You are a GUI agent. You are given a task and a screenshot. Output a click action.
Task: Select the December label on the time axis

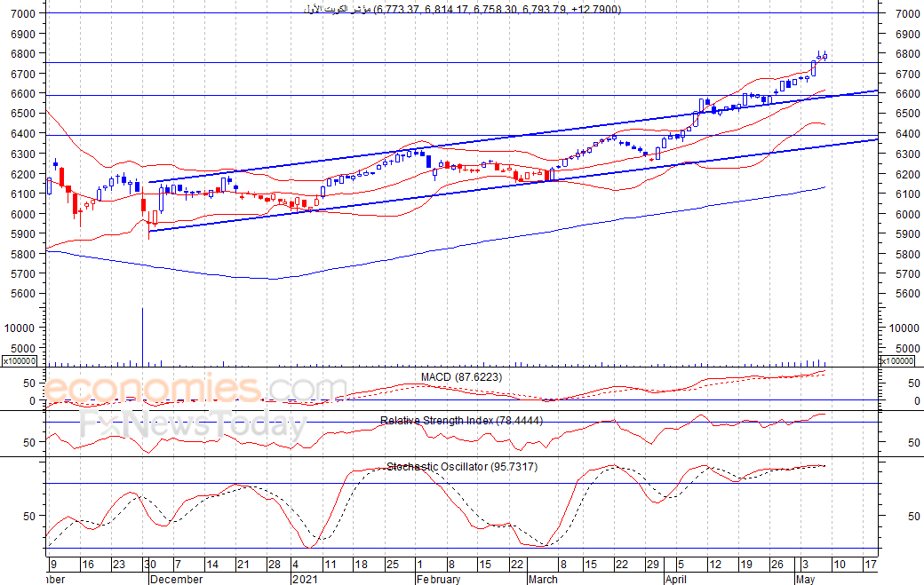click(176, 579)
